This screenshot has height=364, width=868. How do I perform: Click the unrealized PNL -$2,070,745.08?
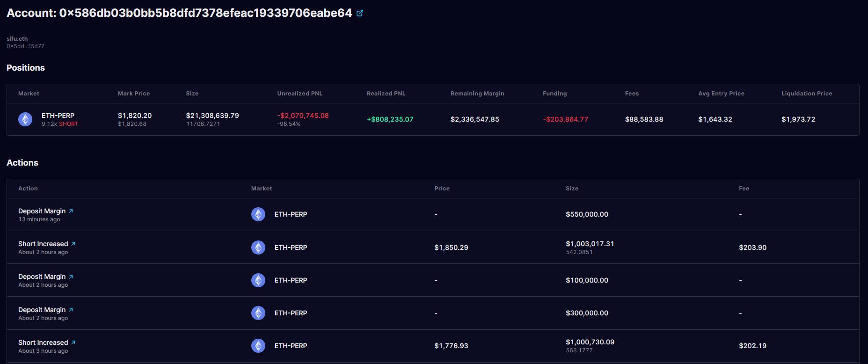point(303,116)
